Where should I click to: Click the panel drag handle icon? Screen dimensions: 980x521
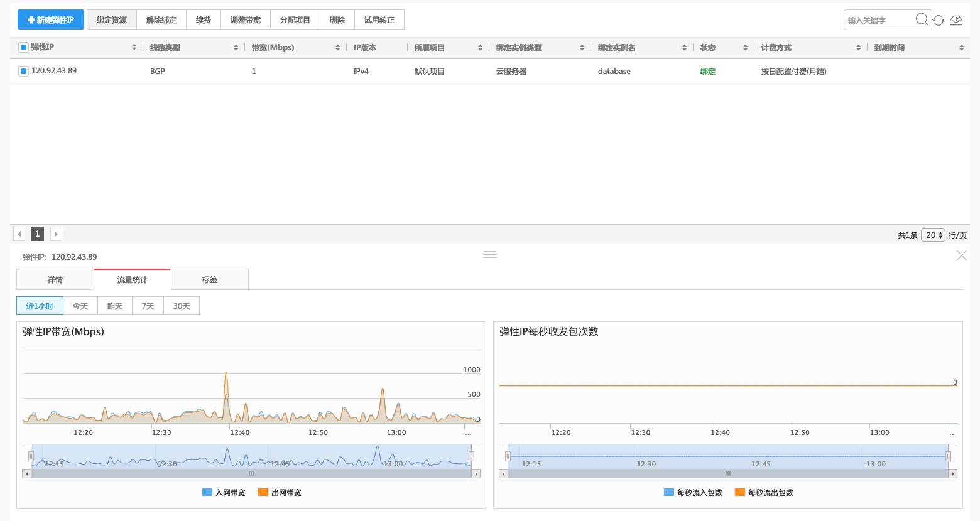[490, 254]
